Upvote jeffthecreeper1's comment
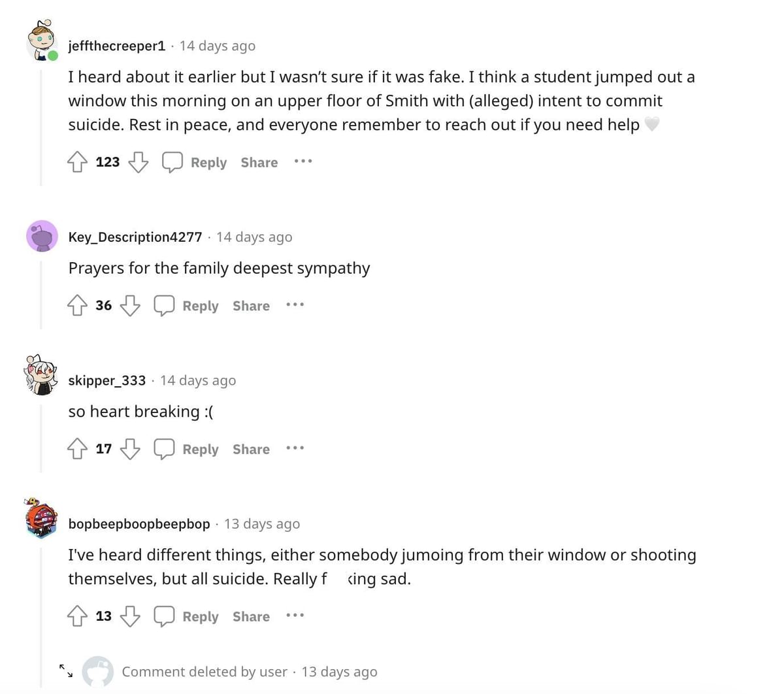784x694 pixels. point(77,162)
